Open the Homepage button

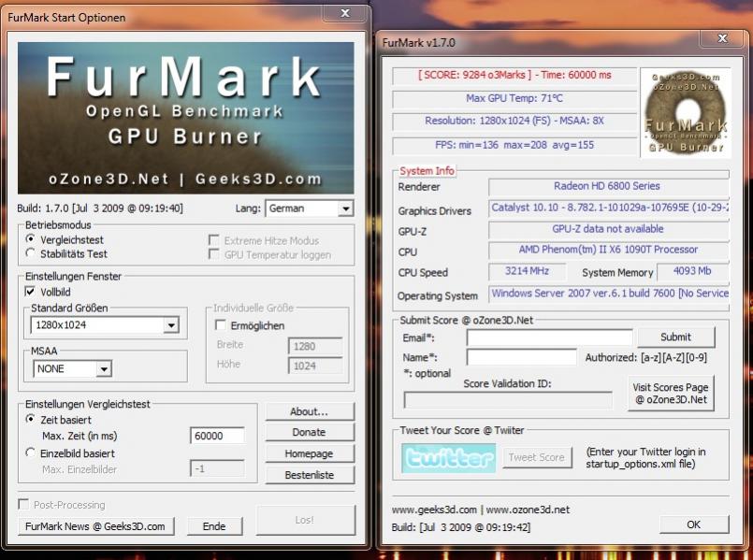click(x=310, y=453)
